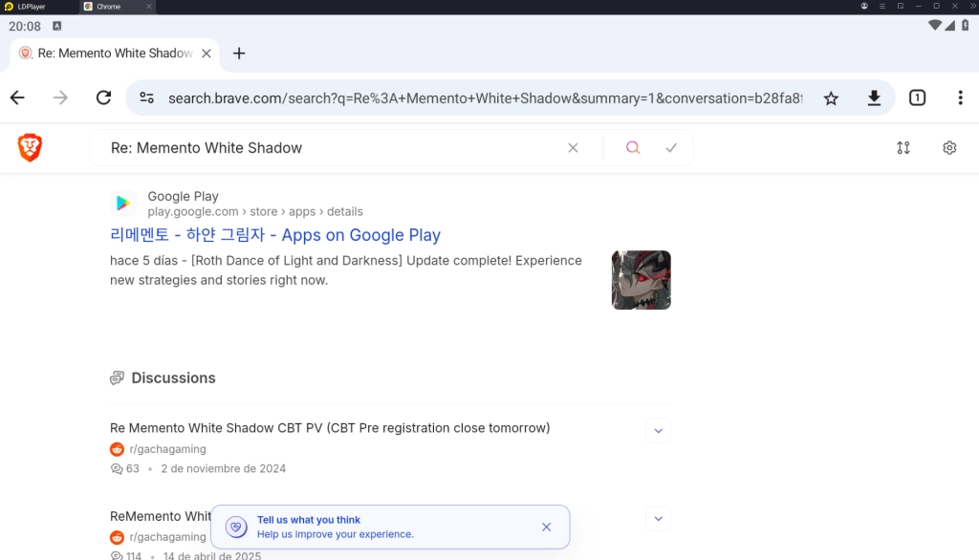Click the address bar URL
Image resolution: width=979 pixels, height=560 pixels.
(485, 98)
